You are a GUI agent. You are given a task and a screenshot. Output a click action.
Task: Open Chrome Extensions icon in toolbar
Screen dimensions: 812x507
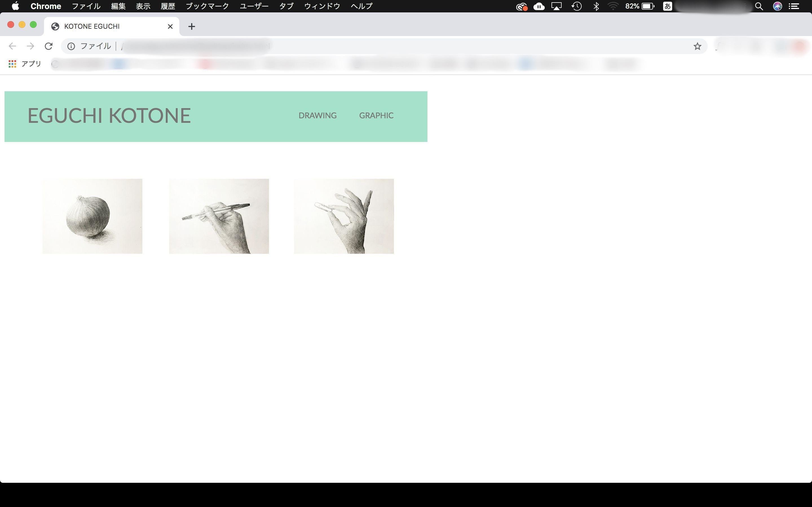[x=717, y=46]
